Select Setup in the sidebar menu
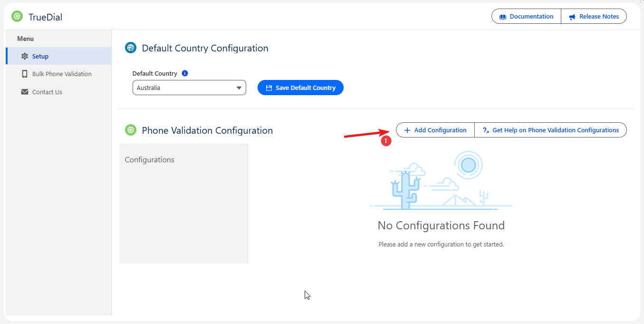The height and width of the screenshot is (324, 644). click(x=40, y=56)
